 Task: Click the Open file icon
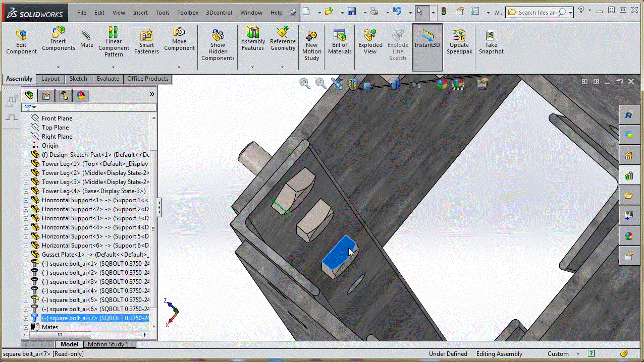click(329, 12)
